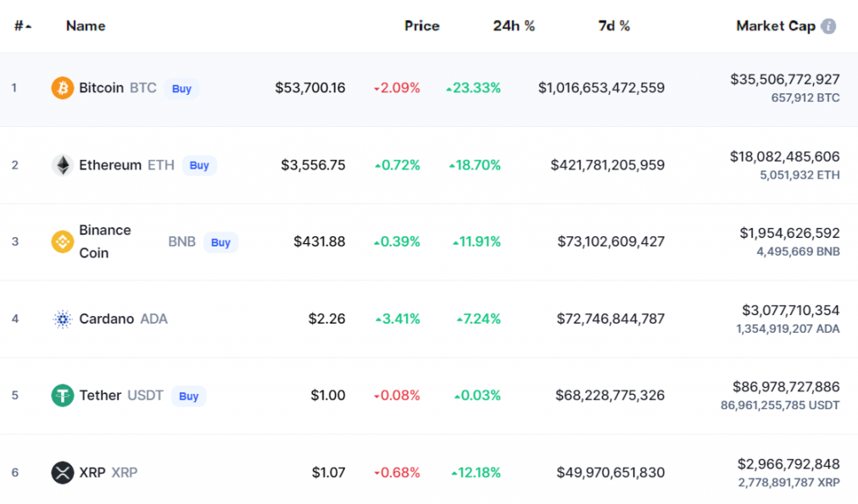Image resolution: width=858 pixels, height=504 pixels.
Task: Sort by the 24h % column header
Action: [x=514, y=25]
